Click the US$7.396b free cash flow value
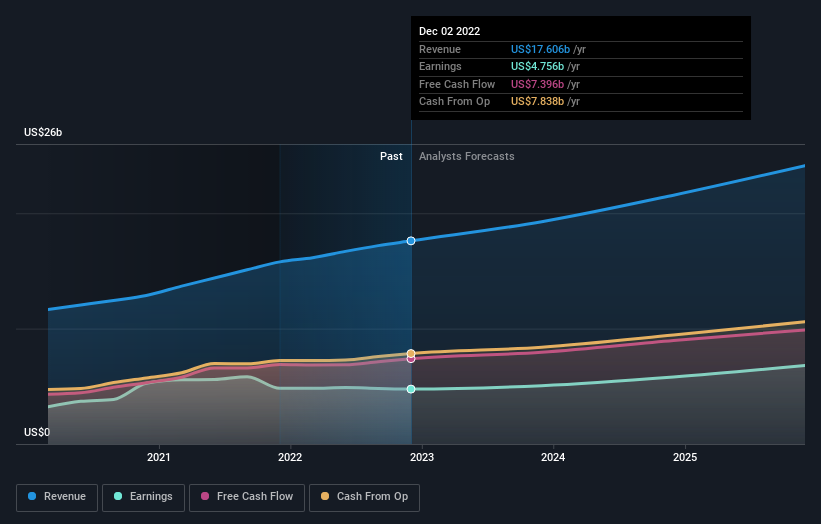Viewport: 821px width, 524px height. (x=537, y=84)
